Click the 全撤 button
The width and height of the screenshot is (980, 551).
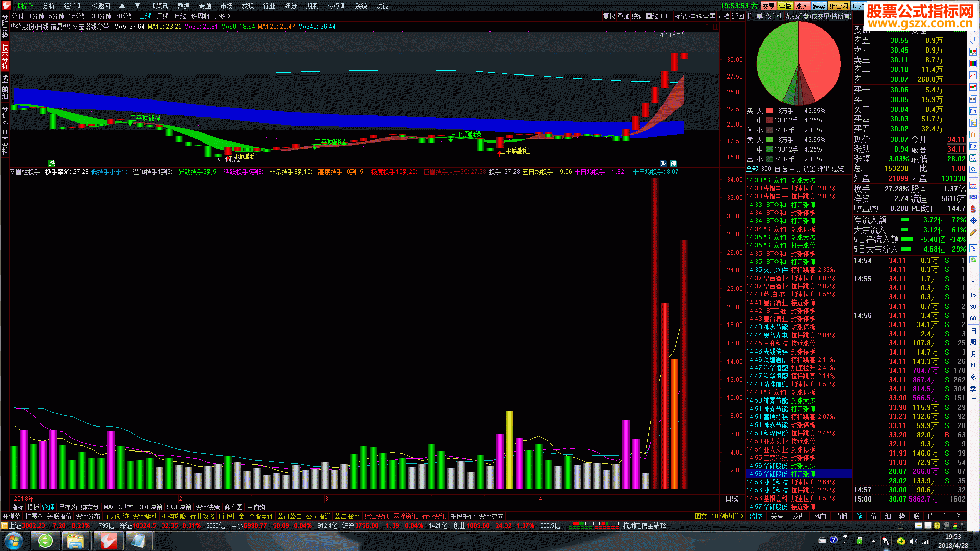click(x=785, y=6)
